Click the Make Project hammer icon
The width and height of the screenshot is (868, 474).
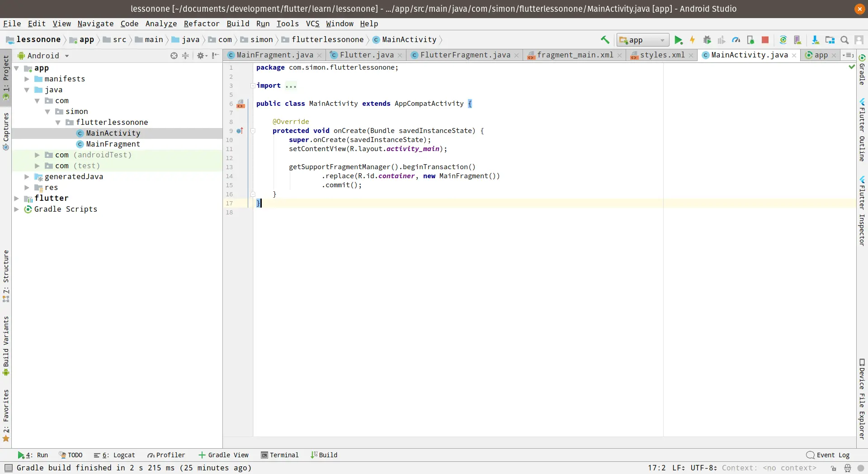click(605, 40)
